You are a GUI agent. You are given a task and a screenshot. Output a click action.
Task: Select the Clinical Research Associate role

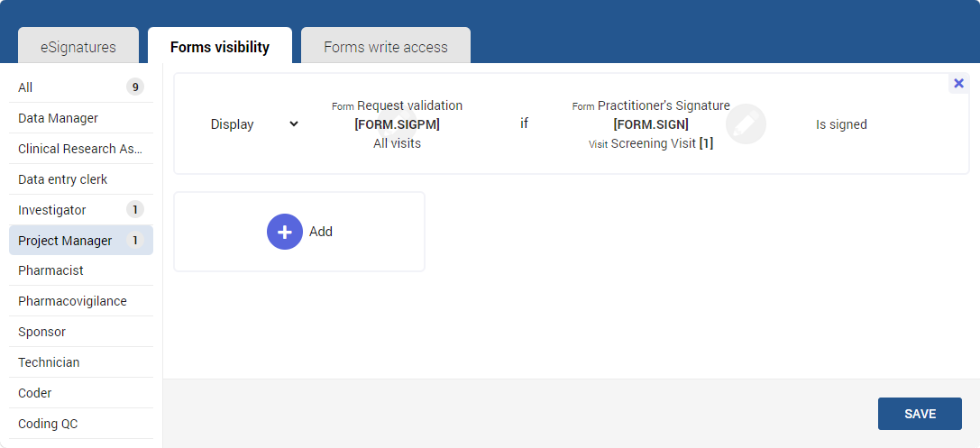pos(80,149)
